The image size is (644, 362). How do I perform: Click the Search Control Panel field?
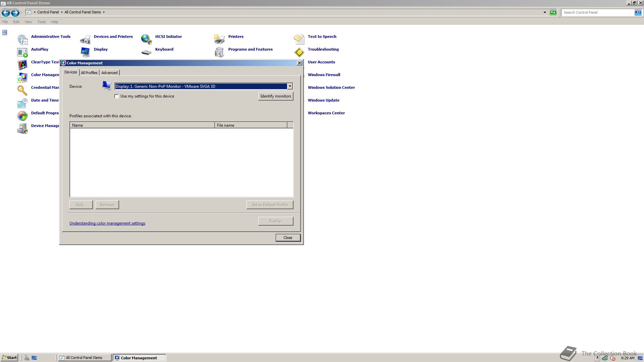(x=598, y=12)
